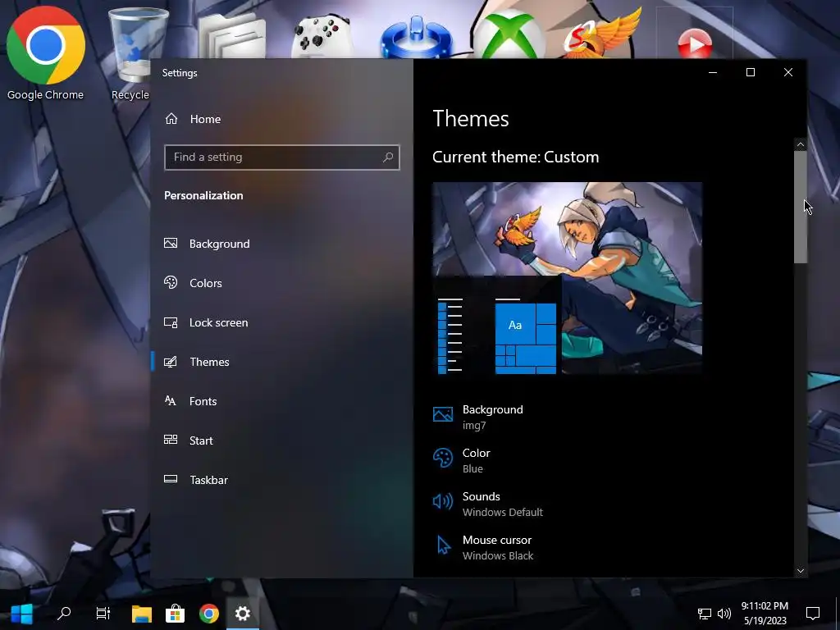Open the Windows Start menu
This screenshot has height=630, width=840.
point(22,614)
